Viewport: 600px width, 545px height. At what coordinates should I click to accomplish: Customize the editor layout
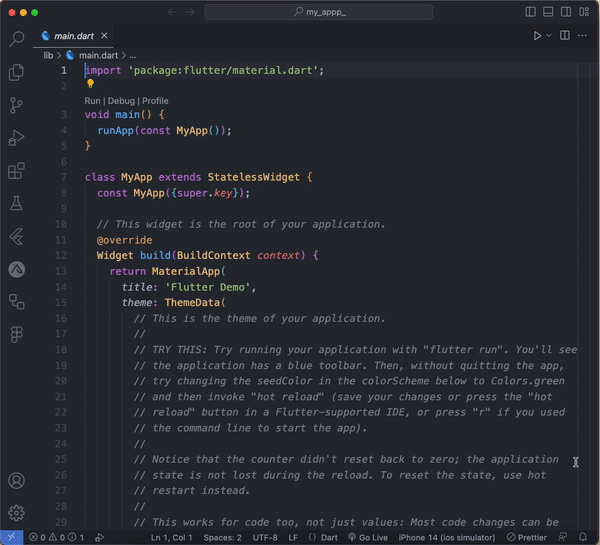tap(584, 12)
